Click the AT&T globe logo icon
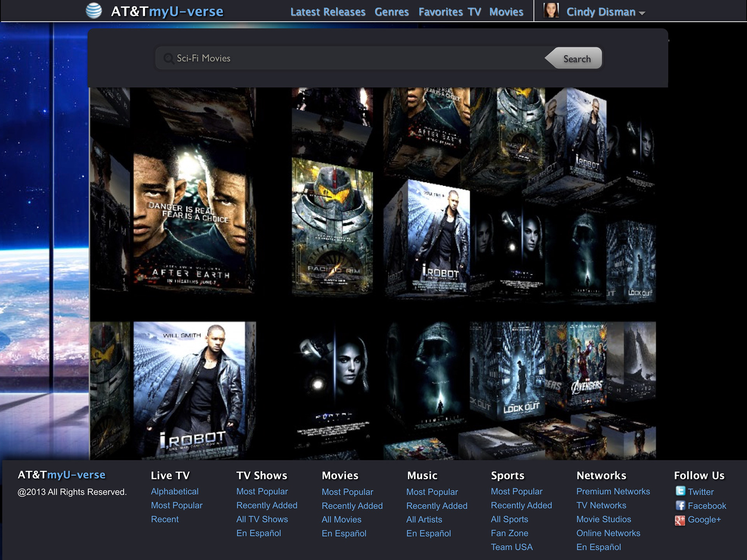This screenshot has width=747, height=560. [x=94, y=11]
